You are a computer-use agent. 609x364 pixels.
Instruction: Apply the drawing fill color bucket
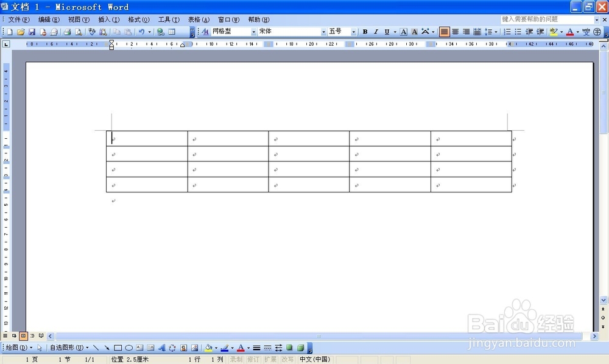(x=208, y=348)
